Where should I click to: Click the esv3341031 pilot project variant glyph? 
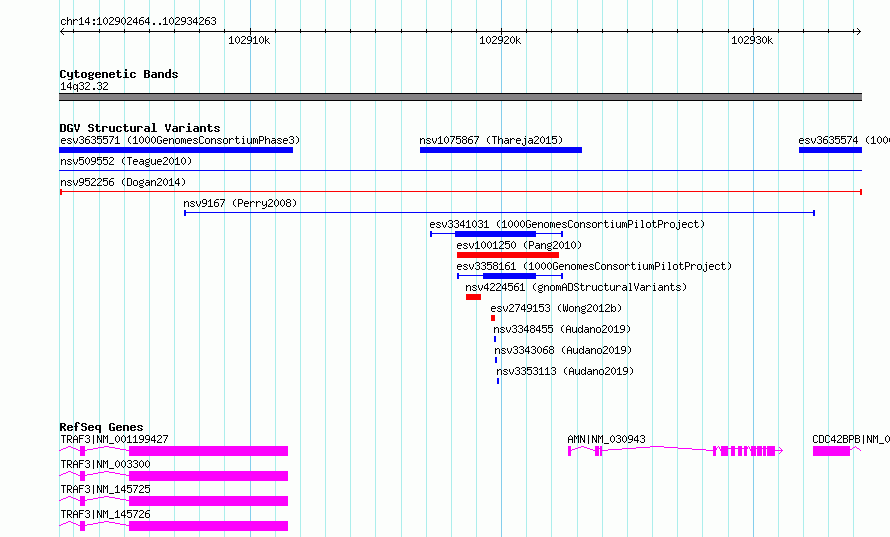click(x=496, y=234)
